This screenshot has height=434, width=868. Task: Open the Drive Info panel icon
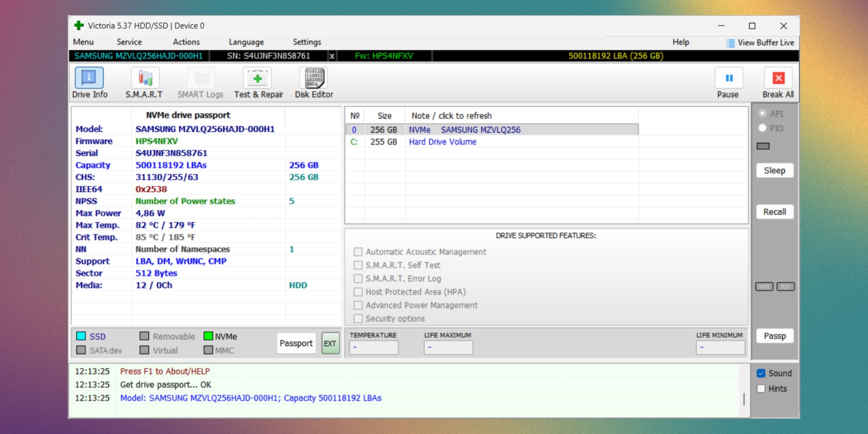89,78
